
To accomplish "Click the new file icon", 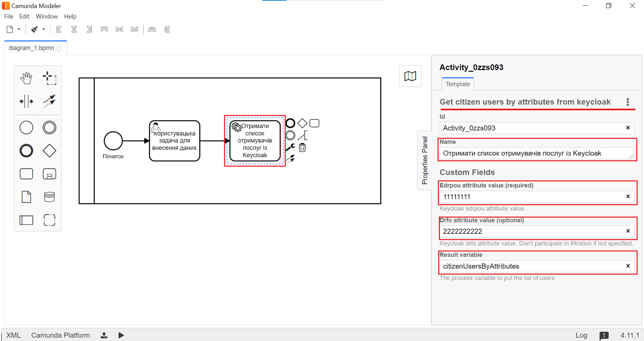I will (x=10, y=29).
